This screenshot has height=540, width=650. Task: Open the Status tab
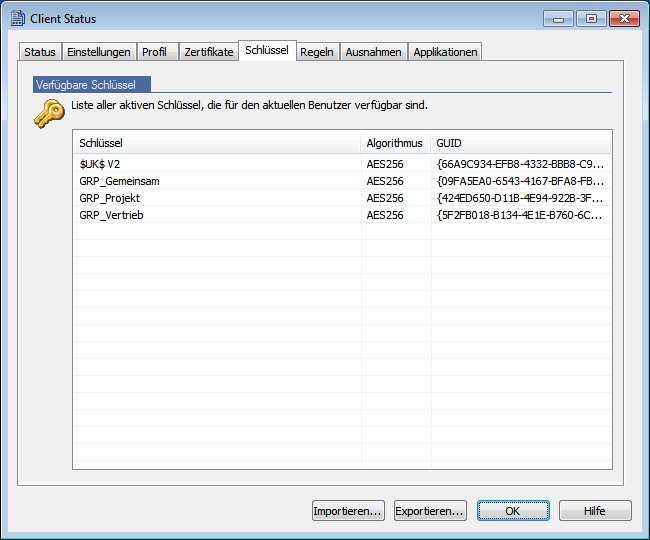click(x=40, y=52)
